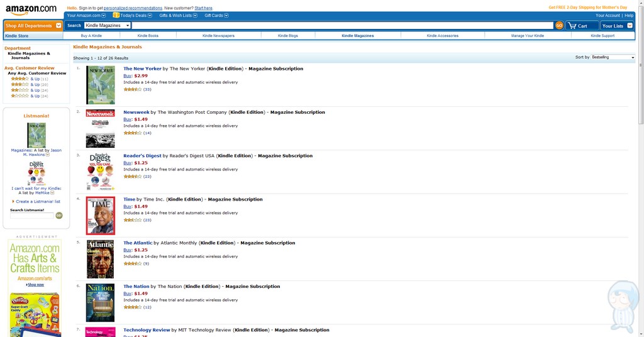Open Your Lists dropdown
The height and width of the screenshot is (337, 644).
[618, 25]
